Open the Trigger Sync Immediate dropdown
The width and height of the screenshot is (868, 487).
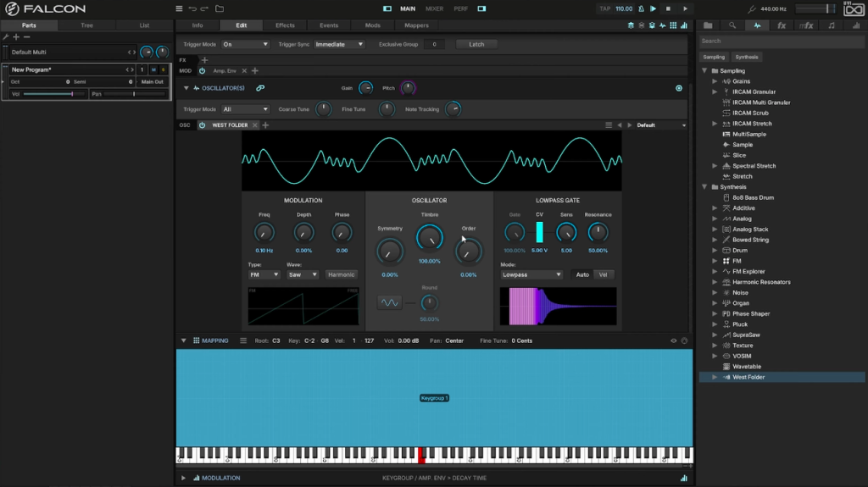coord(339,44)
